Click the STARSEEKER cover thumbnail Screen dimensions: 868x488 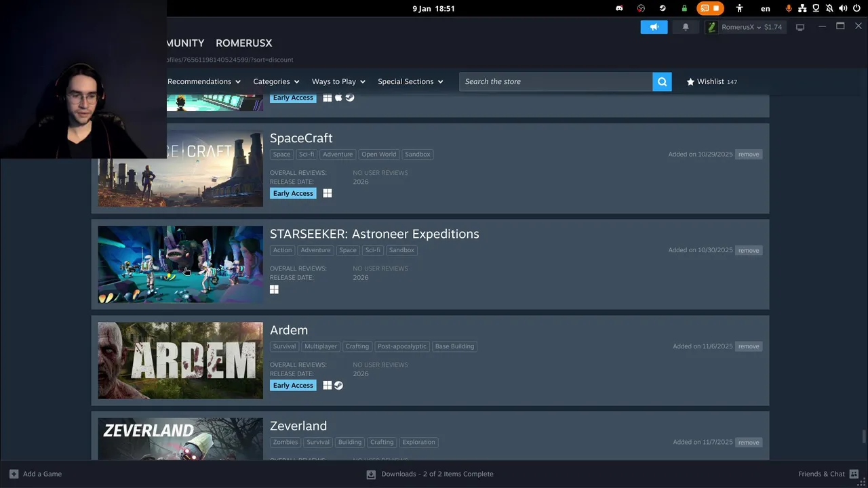pyautogui.click(x=180, y=264)
